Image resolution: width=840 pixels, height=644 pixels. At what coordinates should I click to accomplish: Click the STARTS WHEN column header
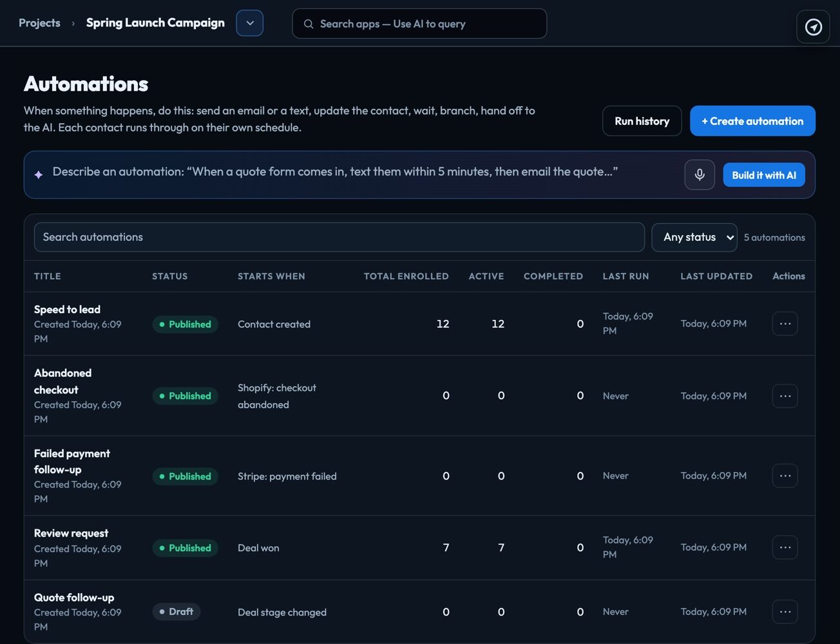tap(271, 276)
